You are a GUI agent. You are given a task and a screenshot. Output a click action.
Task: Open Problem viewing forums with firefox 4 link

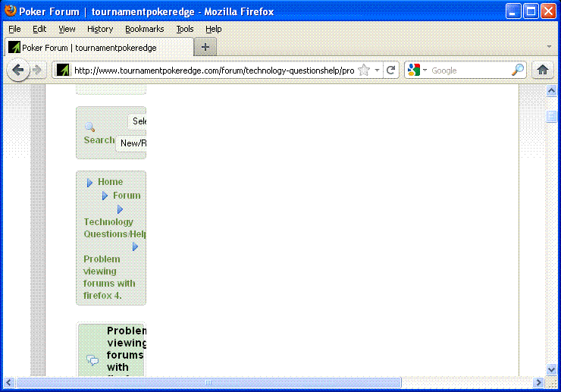click(109, 277)
